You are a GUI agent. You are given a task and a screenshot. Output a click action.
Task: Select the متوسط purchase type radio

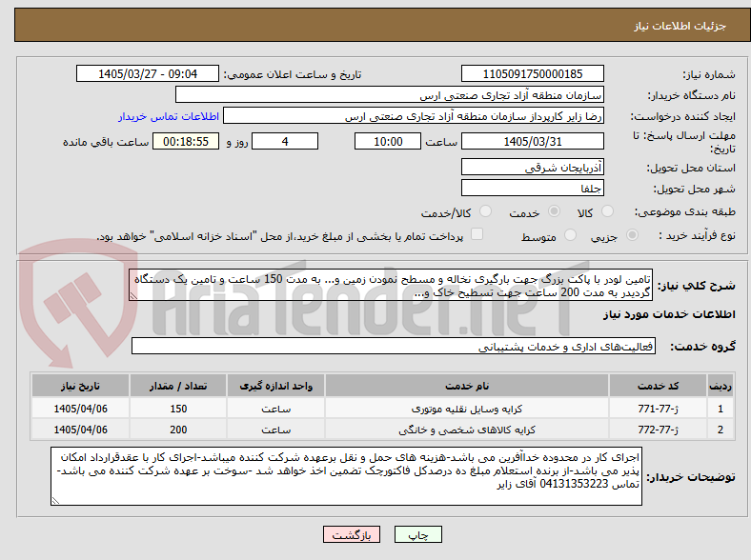570,235
